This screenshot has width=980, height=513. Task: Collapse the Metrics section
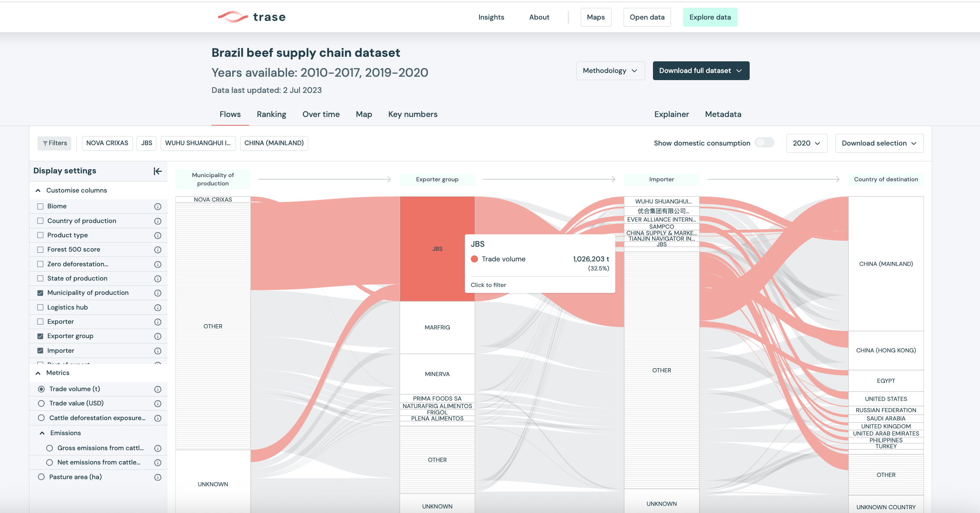38,373
